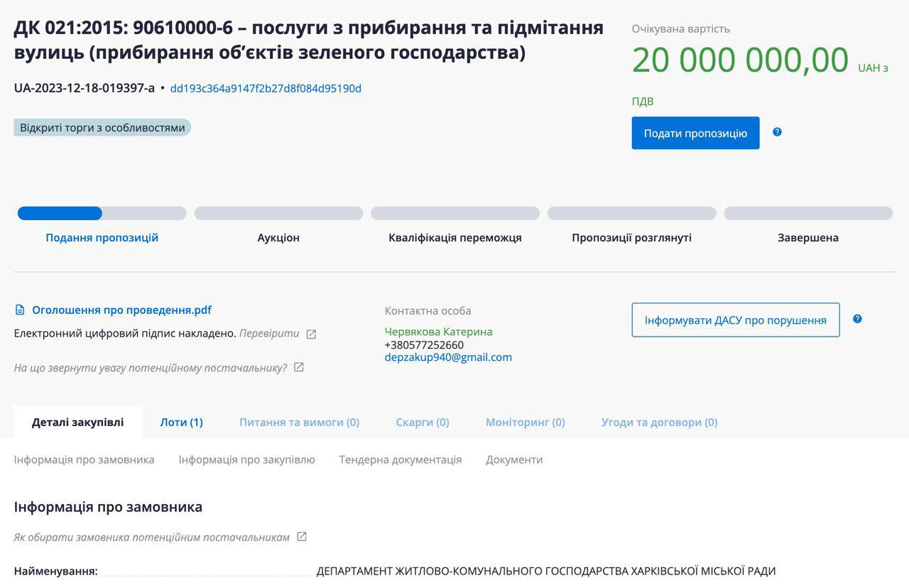Go to Угоди та договори (0) tab
This screenshot has height=588, width=909.
(x=659, y=423)
